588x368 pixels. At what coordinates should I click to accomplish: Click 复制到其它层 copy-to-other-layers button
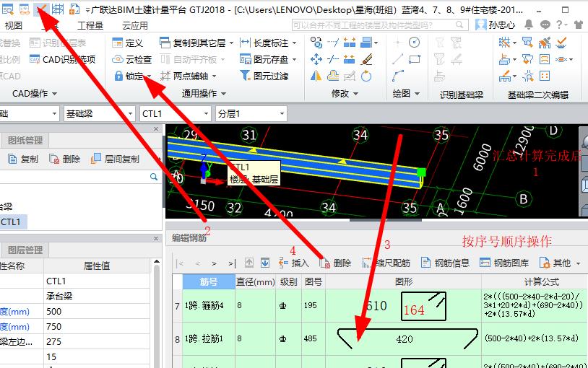click(193, 43)
